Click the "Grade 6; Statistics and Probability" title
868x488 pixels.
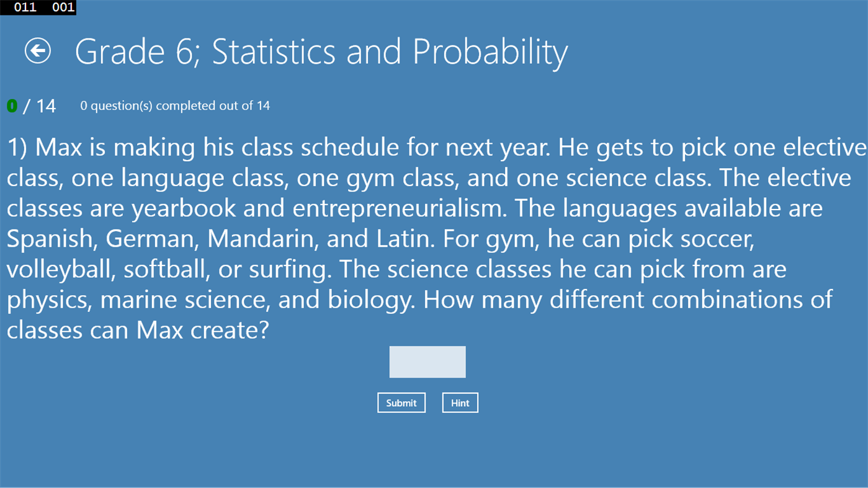(x=321, y=51)
